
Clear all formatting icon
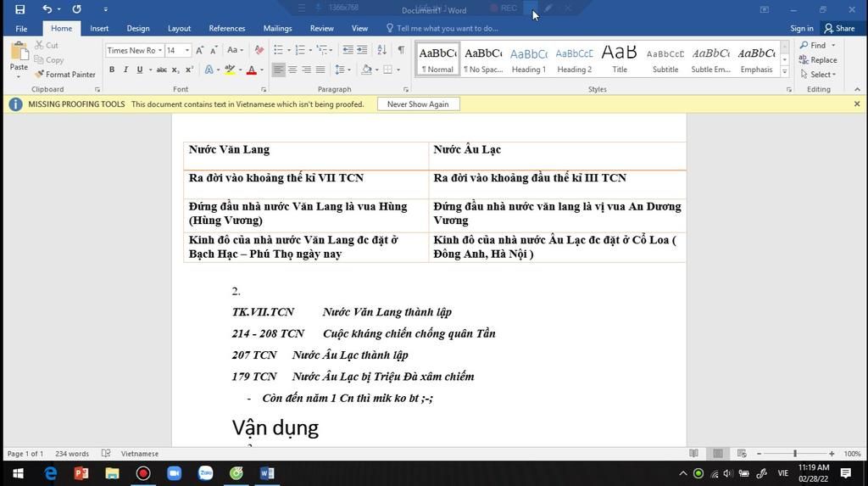click(x=259, y=50)
